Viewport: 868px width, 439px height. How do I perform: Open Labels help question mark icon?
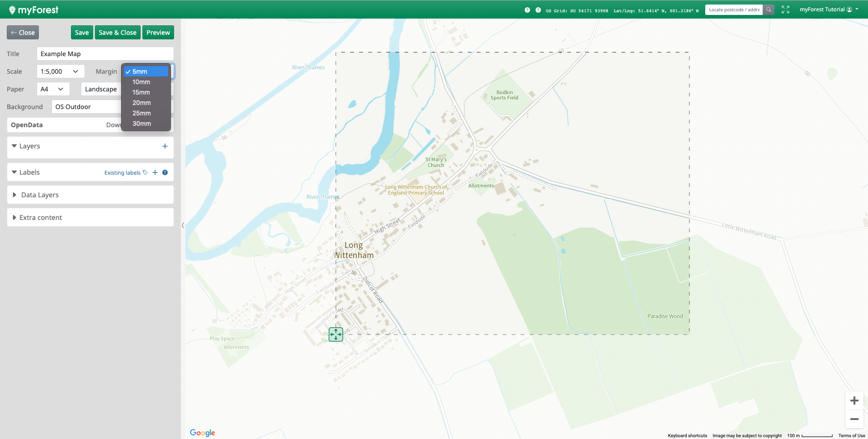pos(165,172)
